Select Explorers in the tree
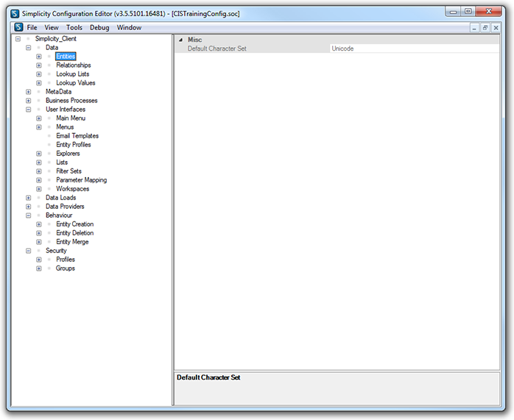The width and height of the screenshot is (514, 420). pos(68,154)
